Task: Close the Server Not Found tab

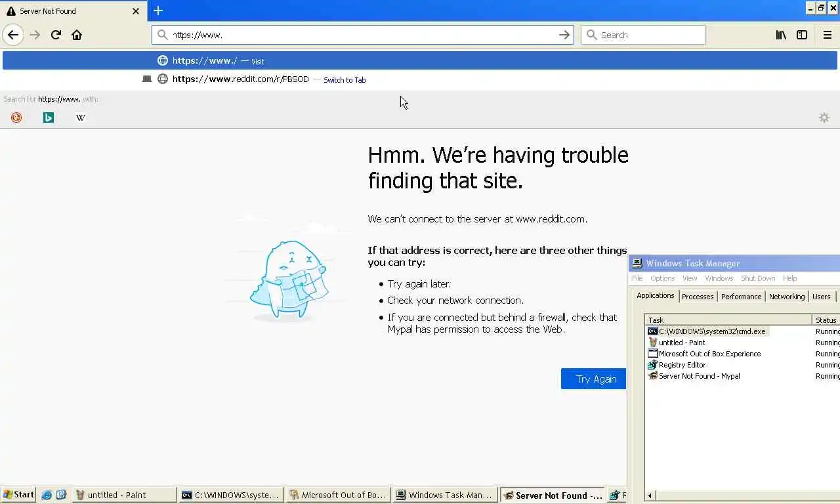Action: point(136,11)
